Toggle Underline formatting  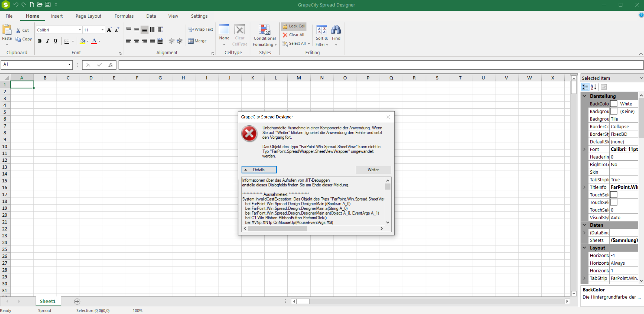pyautogui.click(x=56, y=41)
